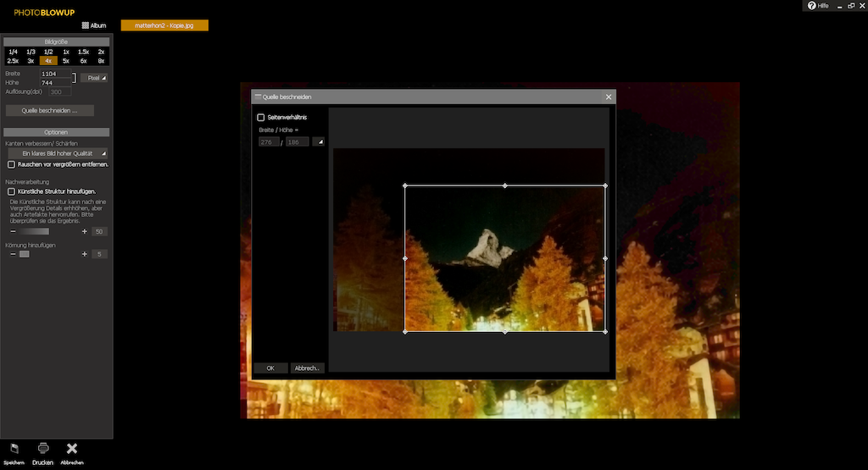Click the aspect-lock bracket beside Breite and Höhe
Image resolution: width=868 pixels, height=470 pixels.
tap(75, 78)
